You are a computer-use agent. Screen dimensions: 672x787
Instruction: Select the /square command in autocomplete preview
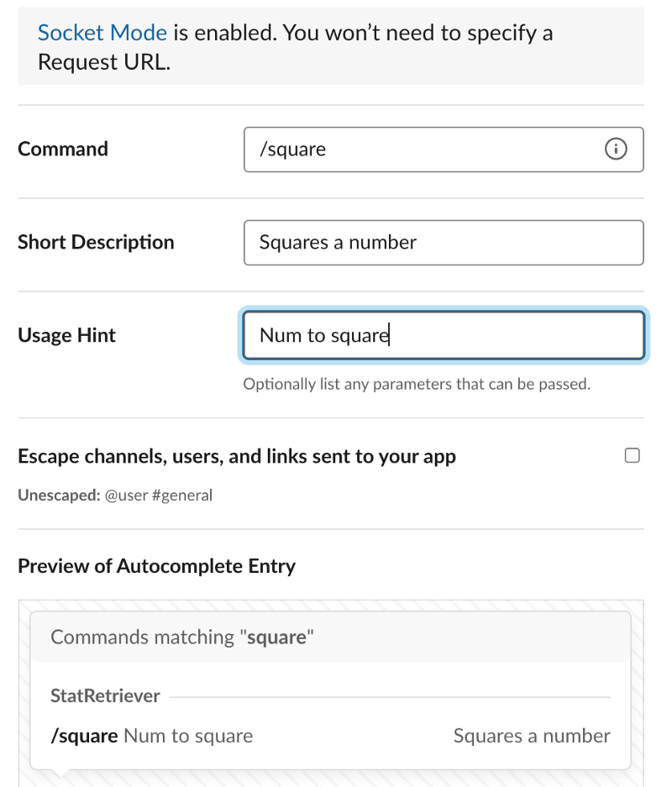point(84,737)
